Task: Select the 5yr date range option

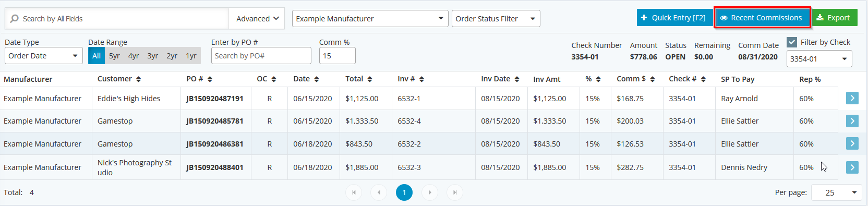Action: [x=114, y=56]
